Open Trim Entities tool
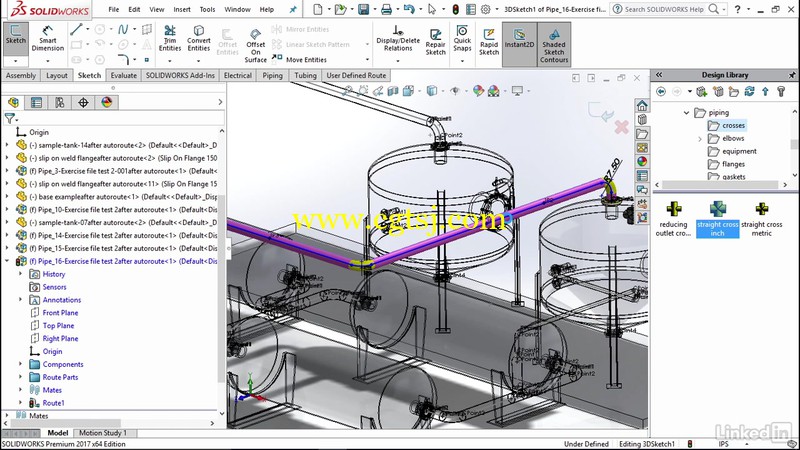This screenshot has height=450, width=800. (x=170, y=38)
